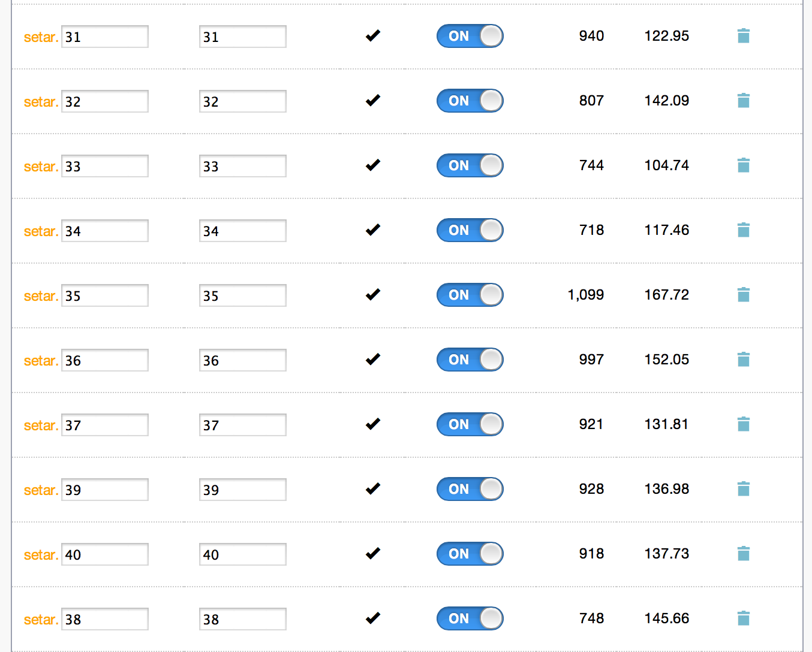Disable the ON switch for row 39

(470, 489)
